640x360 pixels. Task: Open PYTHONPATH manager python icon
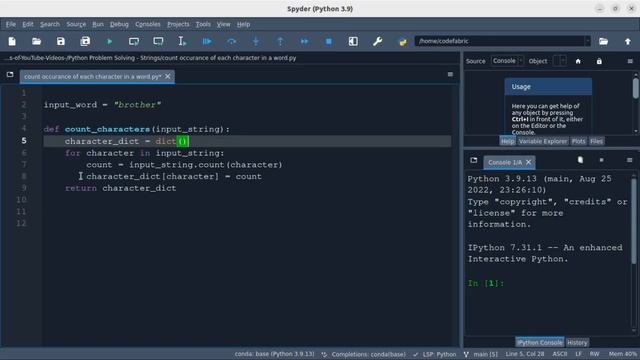(x=402, y=41)
